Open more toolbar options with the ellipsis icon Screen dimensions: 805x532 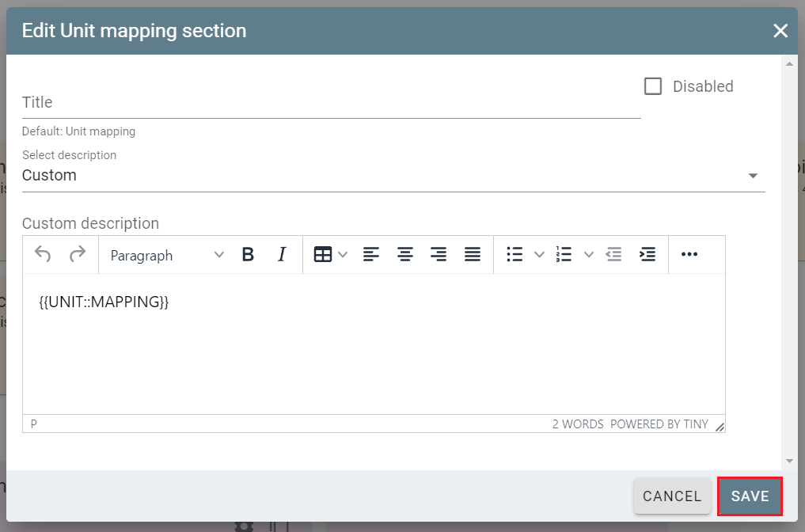pyautogui.click(x=689, y=254)
